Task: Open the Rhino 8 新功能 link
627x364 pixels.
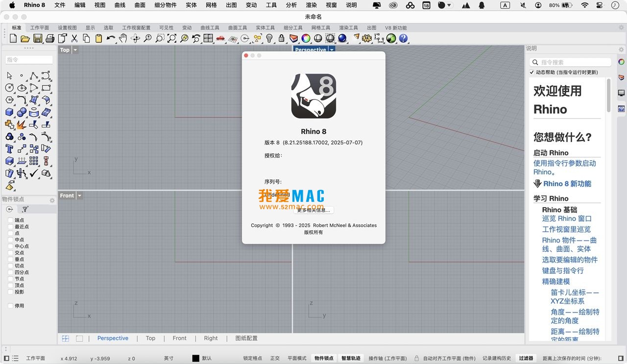Action: click(x=567, y=184)
